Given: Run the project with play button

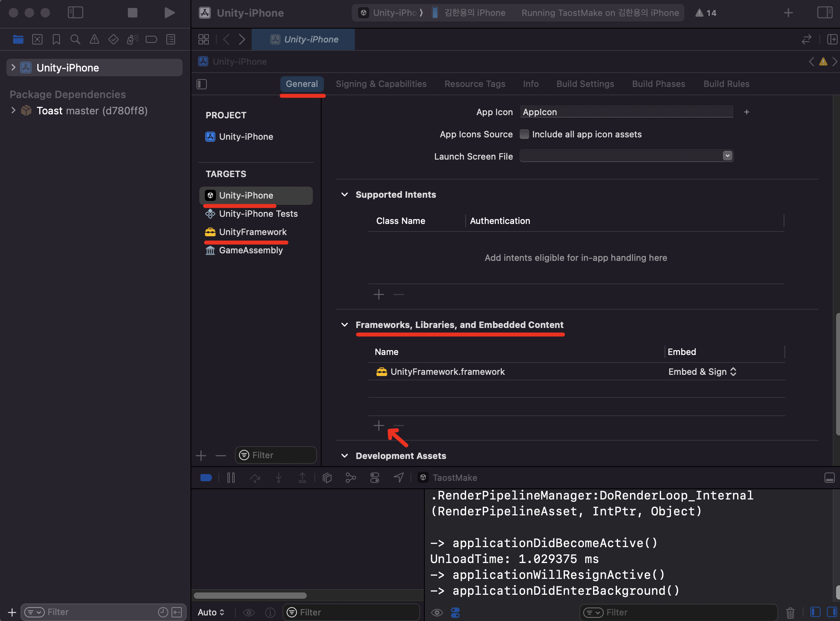Looking at the screenshot, I should [170, 13].
